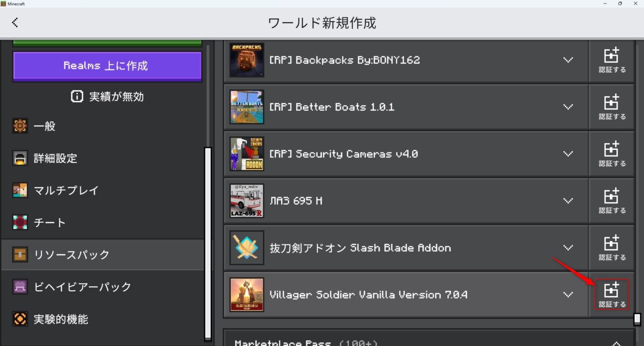
Task: Click the LAZ-695 bus pack thumbnail
Action: point(247,201)
